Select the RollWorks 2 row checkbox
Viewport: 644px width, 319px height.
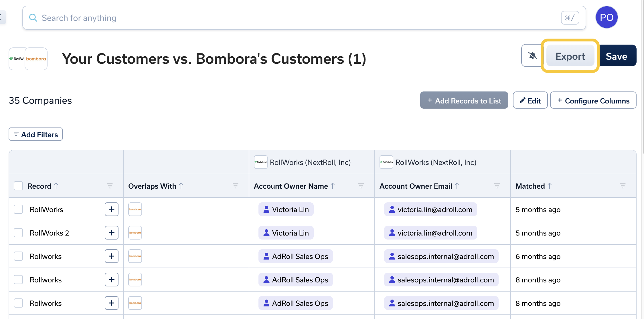tap(18, 233)
